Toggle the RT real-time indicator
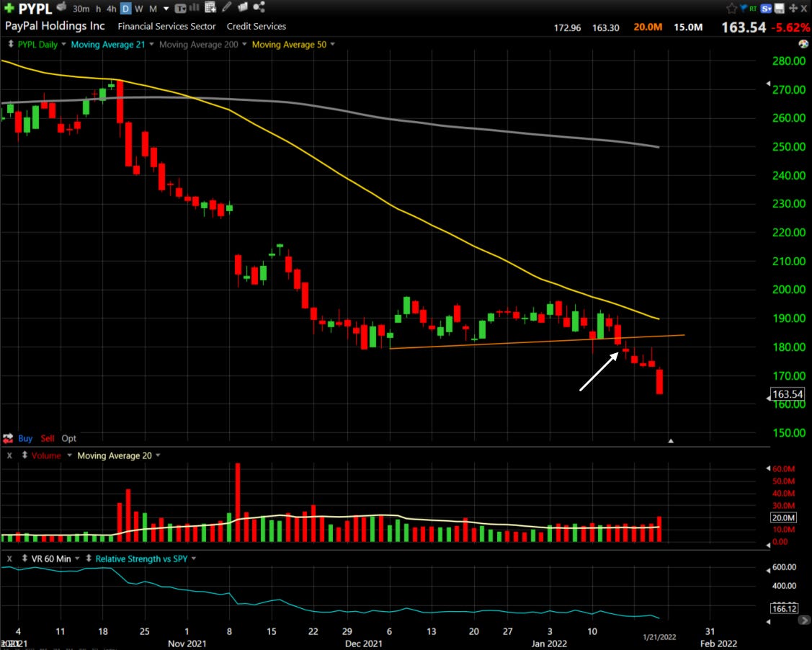 [x=753, y=8]
